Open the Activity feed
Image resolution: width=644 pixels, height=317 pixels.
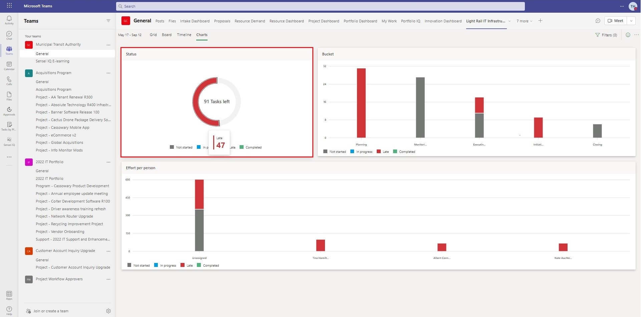click(x=9, y=20)
